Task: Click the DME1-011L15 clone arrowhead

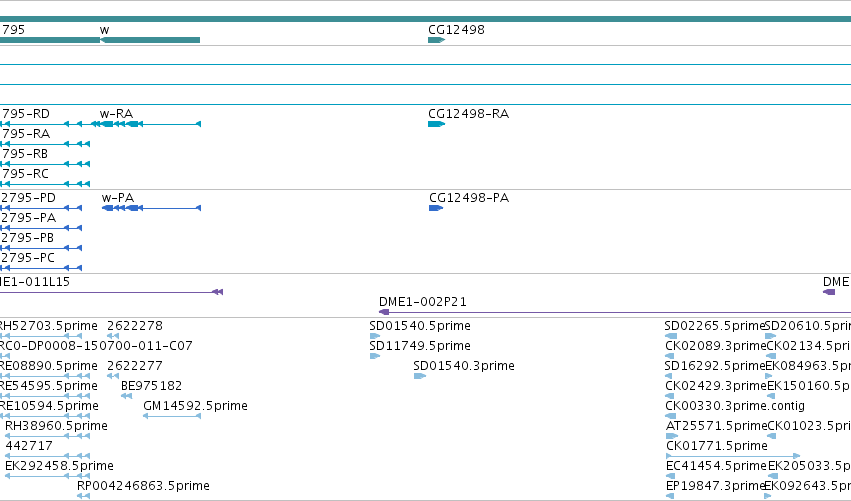Action: click(217, 292)
